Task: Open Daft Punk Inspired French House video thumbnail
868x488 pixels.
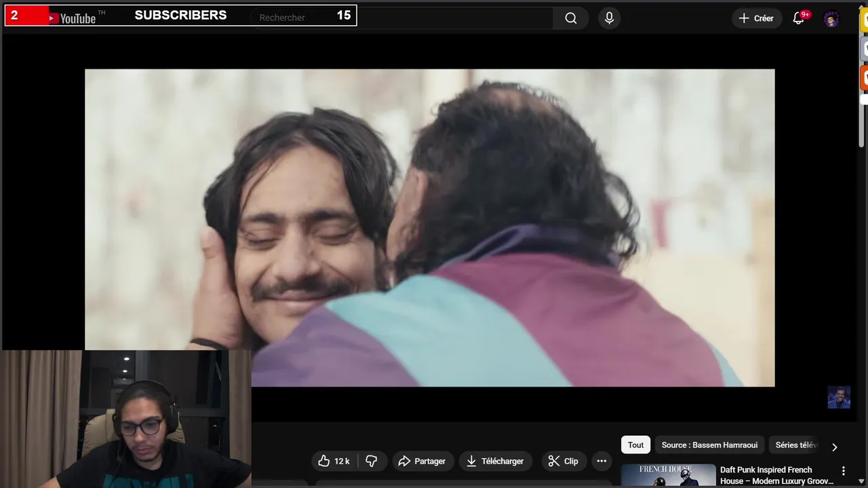Action: [x=668, y=476]
